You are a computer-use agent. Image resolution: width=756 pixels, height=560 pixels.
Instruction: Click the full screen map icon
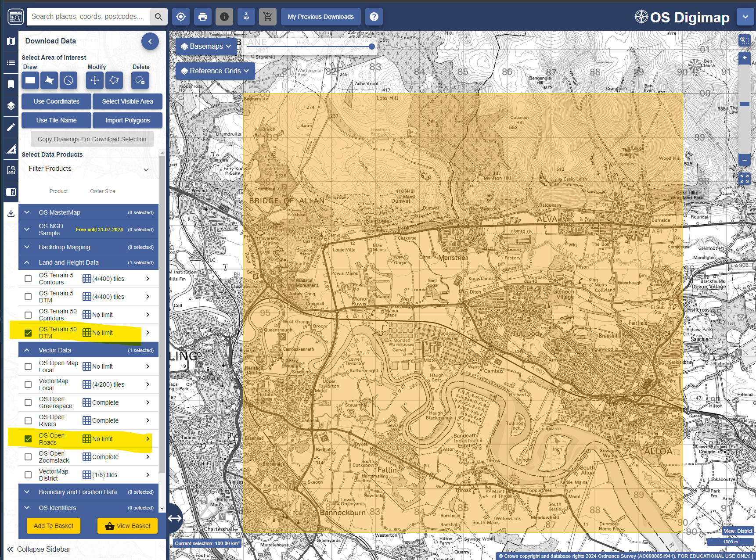point(745,179)
